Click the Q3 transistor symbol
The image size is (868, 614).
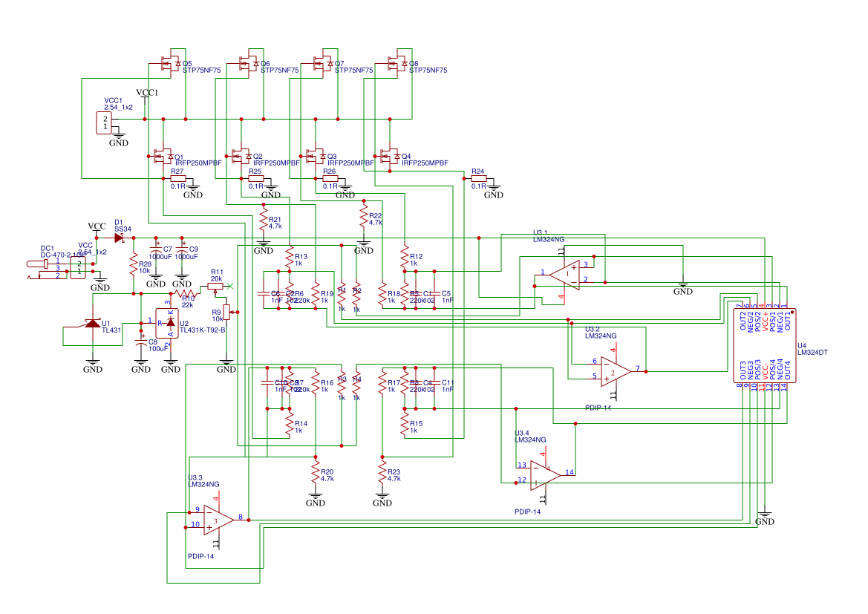point(314,157)
